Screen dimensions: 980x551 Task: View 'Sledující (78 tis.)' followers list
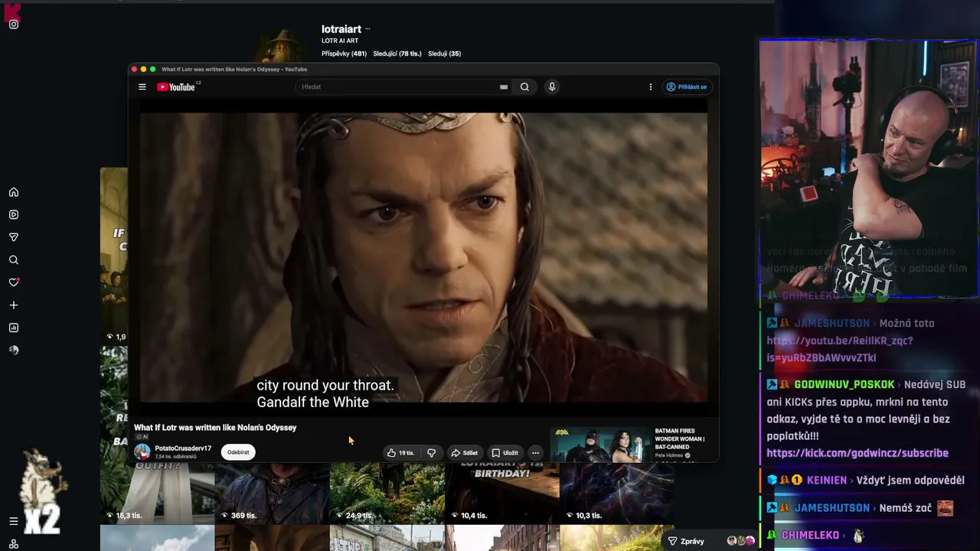(397, 54)
